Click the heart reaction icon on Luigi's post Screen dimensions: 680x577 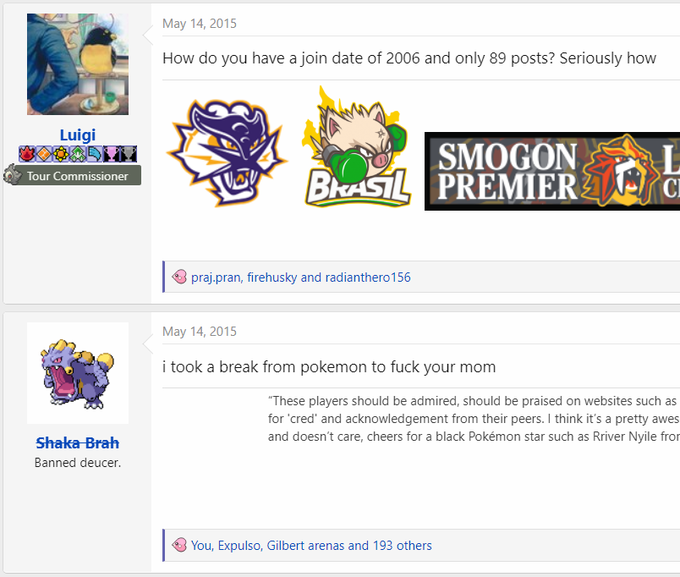pos(180,277)
